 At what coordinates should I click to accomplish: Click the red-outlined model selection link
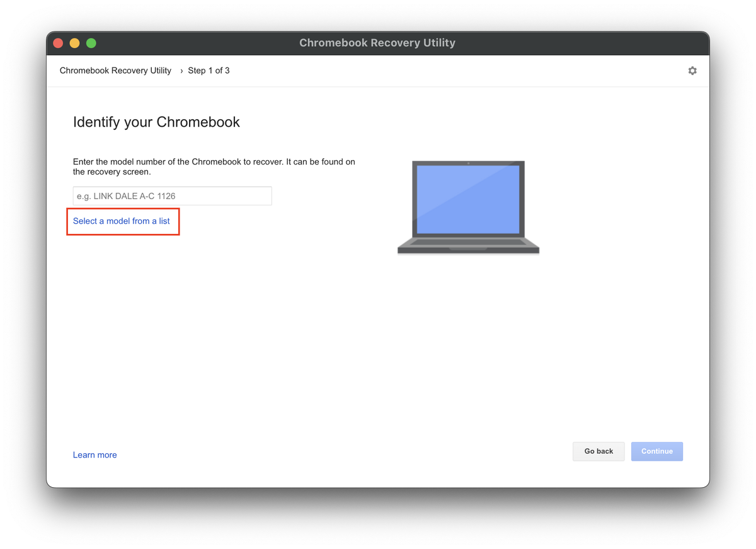[121, 221]
